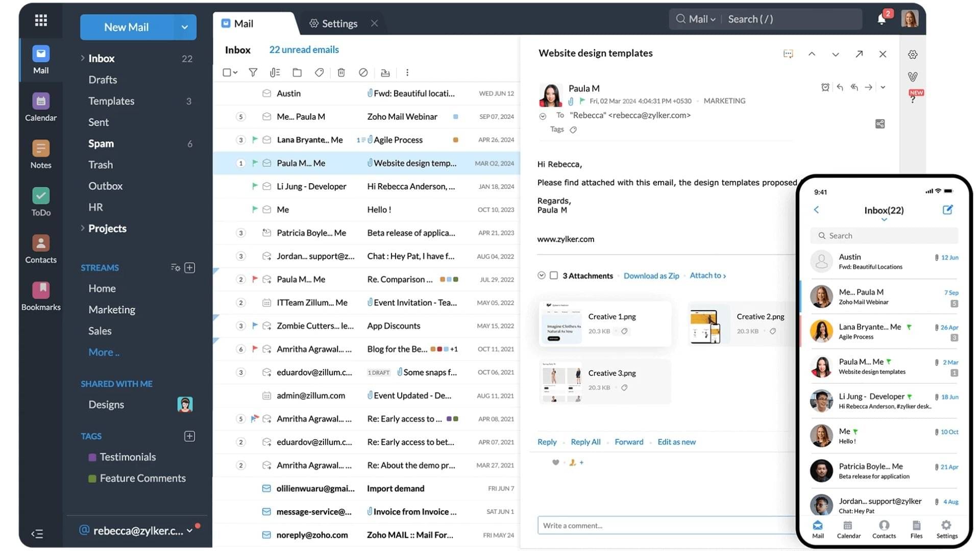Click the mark-as-spam icon in toolbar
This screenshot has width=980, height=551.
pos(363,72)
